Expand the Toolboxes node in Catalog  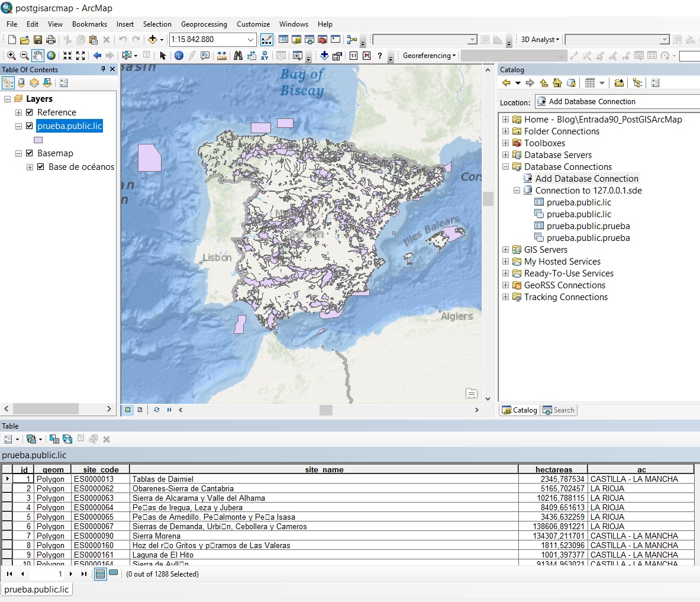coord(505,143)
